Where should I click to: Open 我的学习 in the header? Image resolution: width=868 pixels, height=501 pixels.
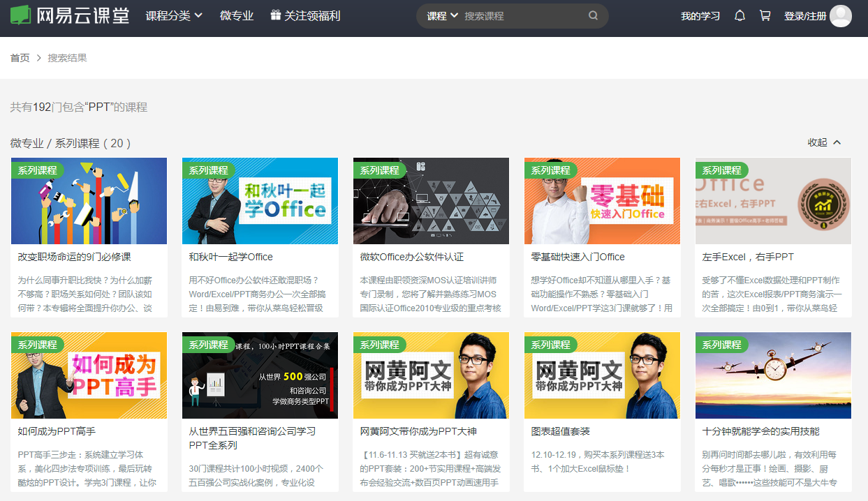pos(700,15)
